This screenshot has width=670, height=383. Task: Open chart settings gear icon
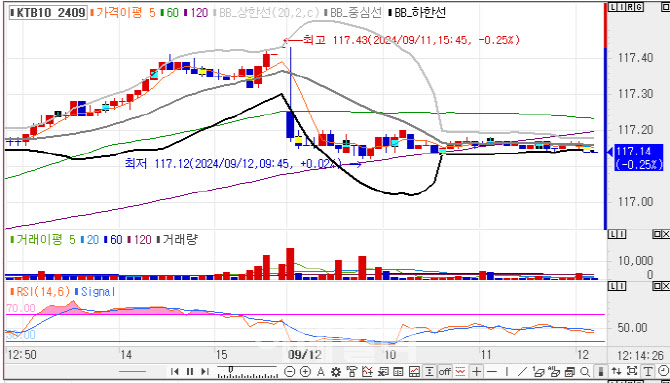[x=336, y=371]
